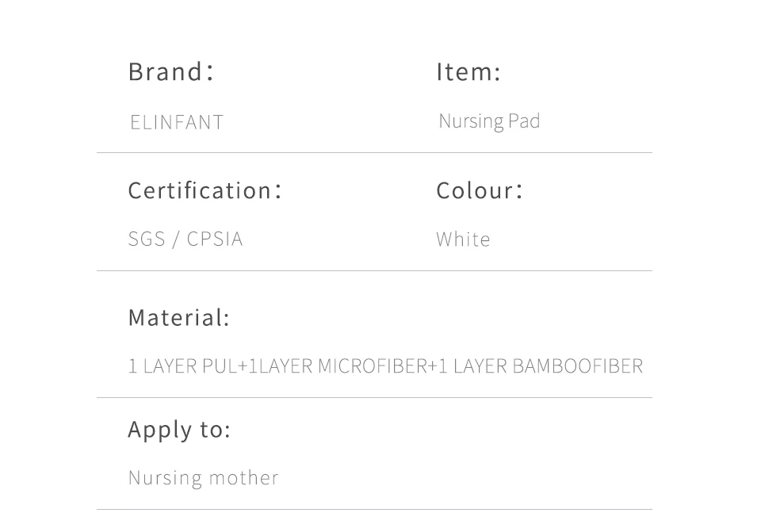
Task: Click the Colour: heading label
Action: click(480, 191)
